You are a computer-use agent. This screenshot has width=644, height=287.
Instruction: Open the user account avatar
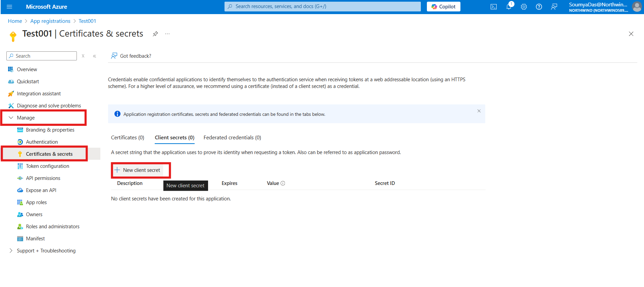point(636,7)
